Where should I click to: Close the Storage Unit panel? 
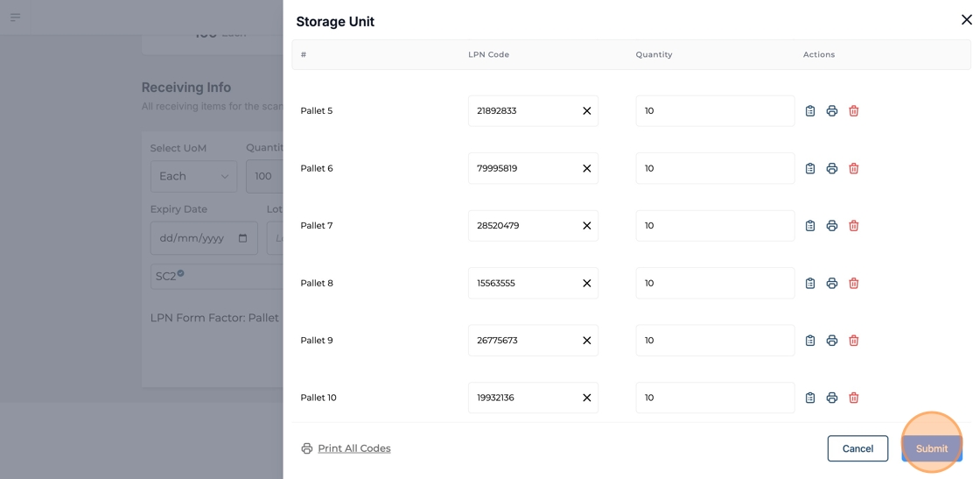click(966, 19)
